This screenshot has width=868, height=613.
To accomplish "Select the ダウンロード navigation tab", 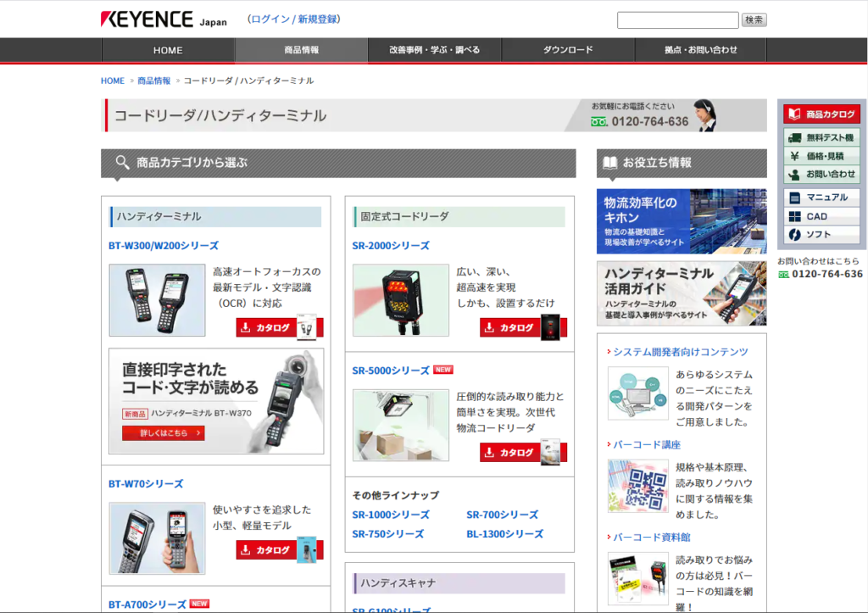I will 568,50.
